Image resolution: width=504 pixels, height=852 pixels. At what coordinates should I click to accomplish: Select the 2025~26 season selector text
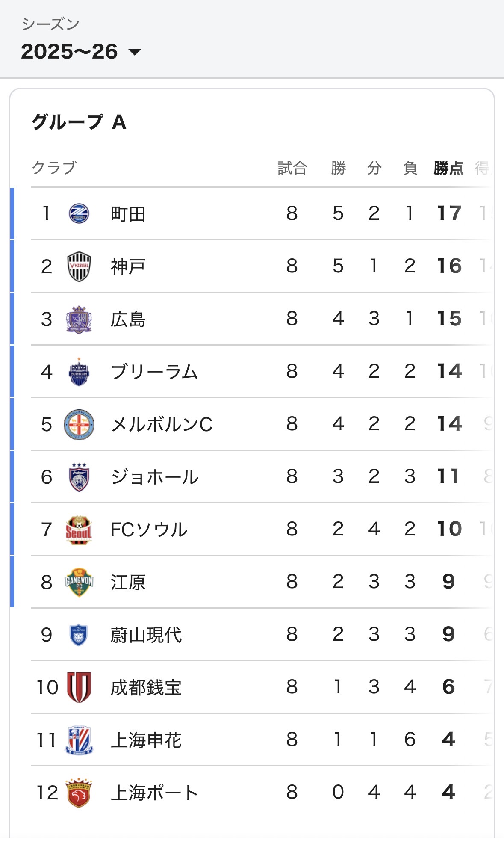tap(69, 52)
